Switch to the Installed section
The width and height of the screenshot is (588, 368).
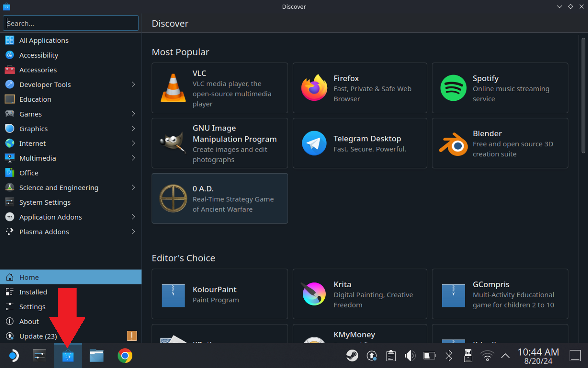(x=33, y=292)
